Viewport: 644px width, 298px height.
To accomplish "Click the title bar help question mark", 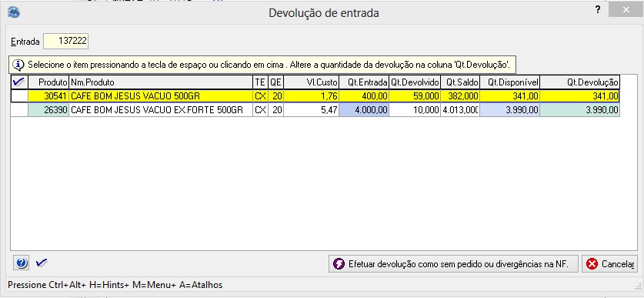I will 598,10.
